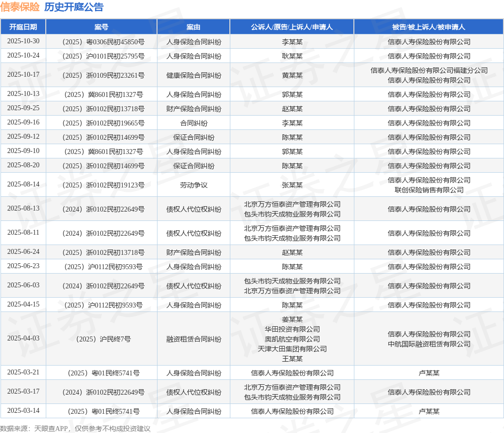Select 健康保险合同纠纷 cause cell

[x=193, y=75]
